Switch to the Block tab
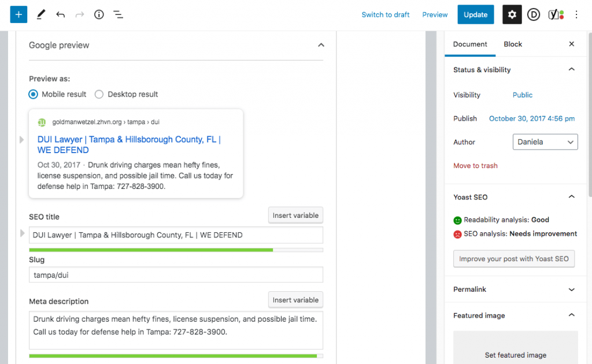The width and height of the screenshot is (592, 364). coord(513,44)
